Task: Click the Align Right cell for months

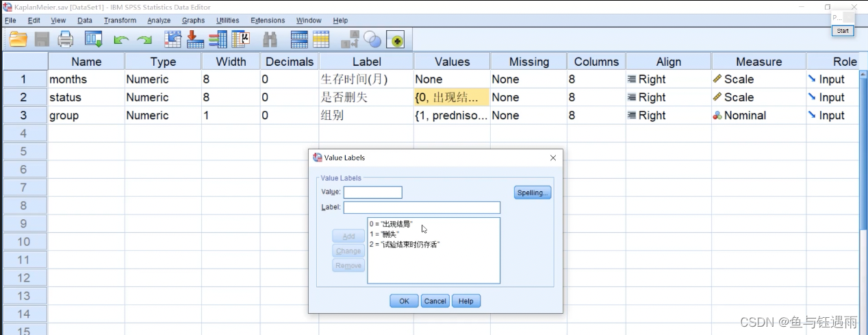Action: (x=668, y=79)
